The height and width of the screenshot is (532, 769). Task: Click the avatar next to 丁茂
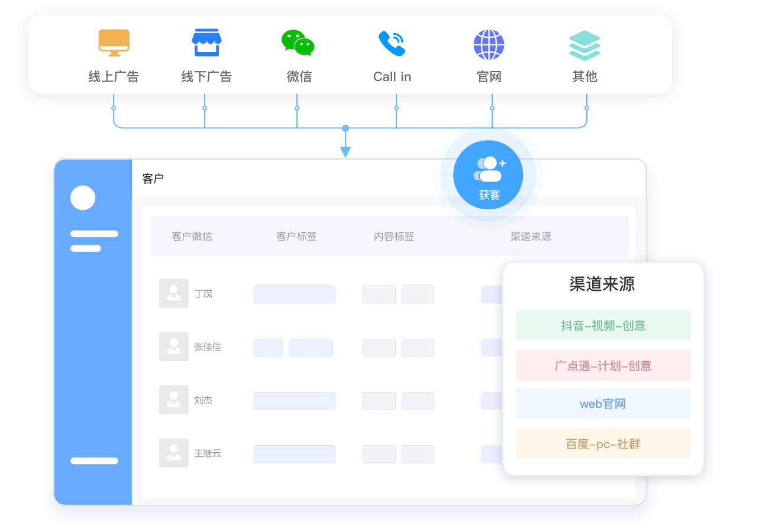[174, 293]
